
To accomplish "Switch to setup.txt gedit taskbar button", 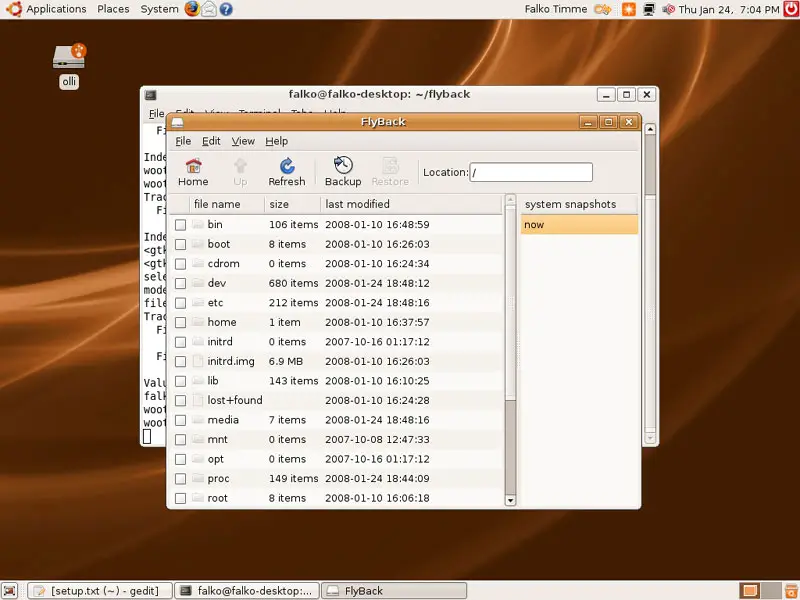I will (x=100, y=591).
